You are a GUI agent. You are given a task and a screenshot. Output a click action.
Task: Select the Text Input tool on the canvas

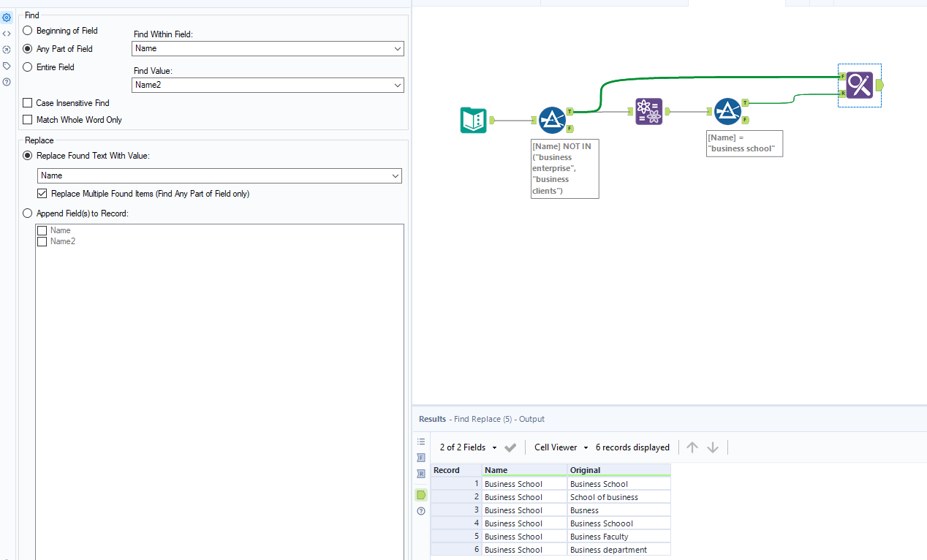point(473,120)
